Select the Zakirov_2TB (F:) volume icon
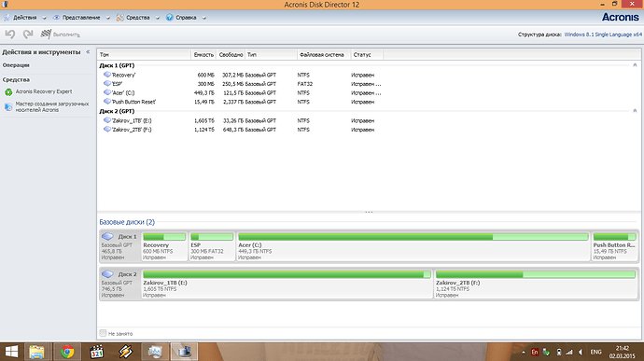 coord(107,130)
